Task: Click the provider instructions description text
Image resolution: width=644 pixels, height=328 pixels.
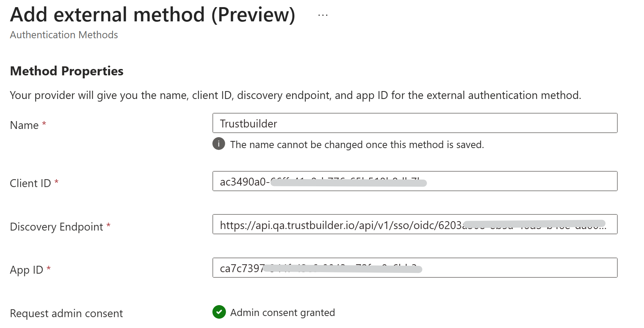Action: pos(295,95)
